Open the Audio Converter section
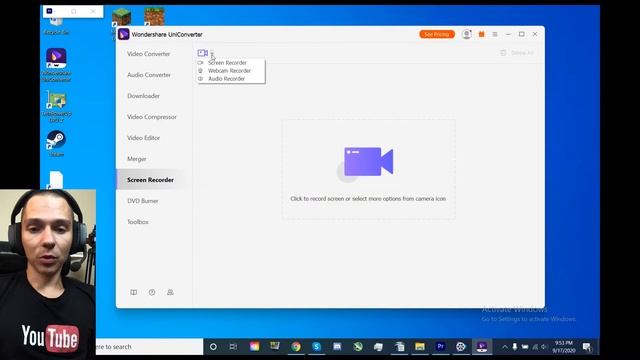This screenshot has width=640, height=360. click(x=149, y=75)
